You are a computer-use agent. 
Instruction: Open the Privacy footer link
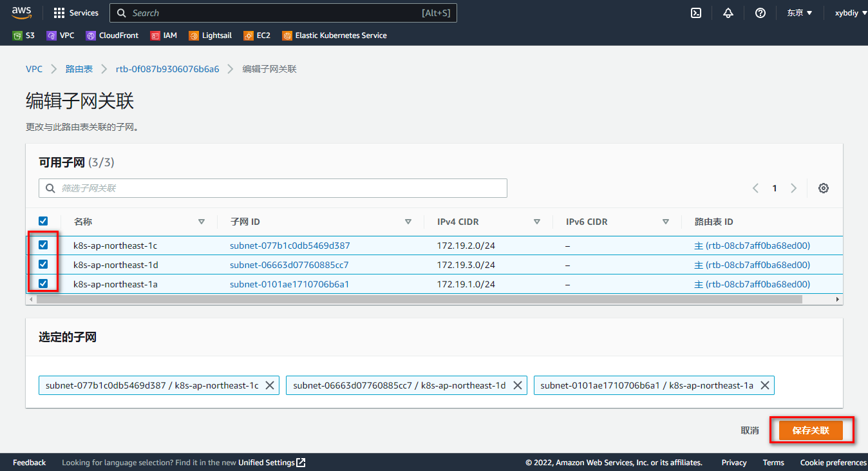pos(734,463)
